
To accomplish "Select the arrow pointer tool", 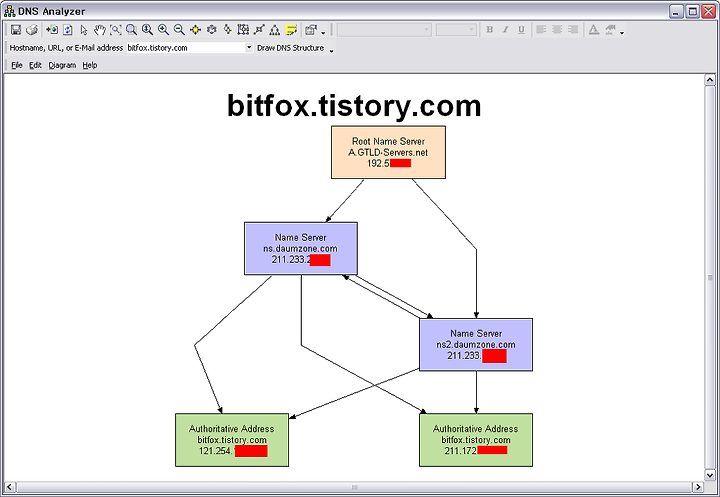I will pyautogui.click(x=84, y=30).
